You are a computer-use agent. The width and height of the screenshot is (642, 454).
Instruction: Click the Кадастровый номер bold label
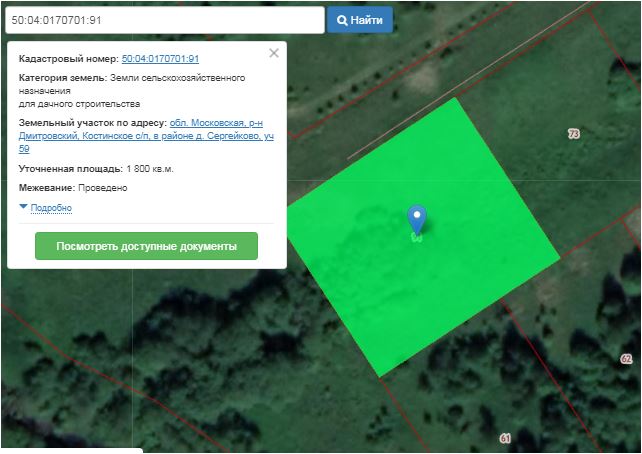[68, 59]
